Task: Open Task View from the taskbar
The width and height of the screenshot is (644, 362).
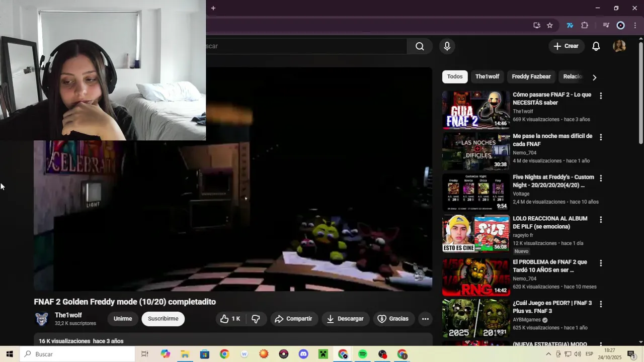Action: pos(145,354)
